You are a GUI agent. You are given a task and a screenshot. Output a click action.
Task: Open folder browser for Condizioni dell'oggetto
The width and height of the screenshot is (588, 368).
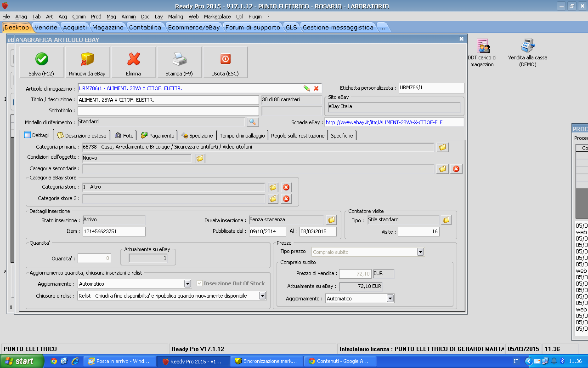200,158
